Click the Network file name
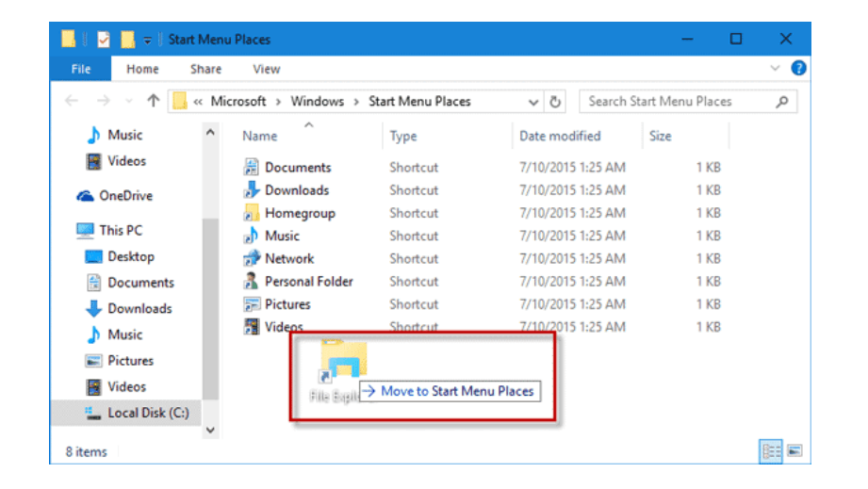The image size is (868, 489). [x=289, y=259]
